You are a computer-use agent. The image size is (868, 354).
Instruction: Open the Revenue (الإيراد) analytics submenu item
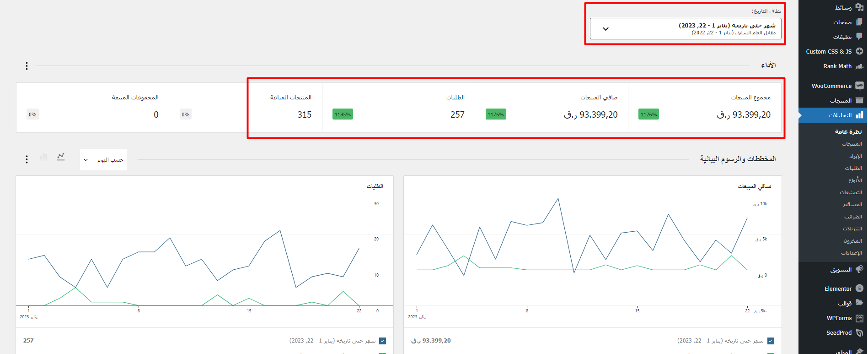click(x=855, y=156)
